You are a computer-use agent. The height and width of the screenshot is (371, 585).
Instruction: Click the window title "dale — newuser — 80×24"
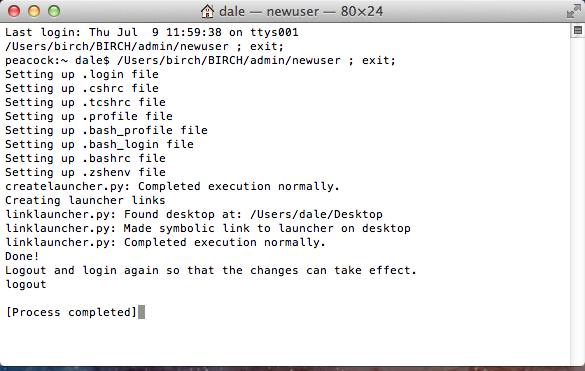pos(301,12)
